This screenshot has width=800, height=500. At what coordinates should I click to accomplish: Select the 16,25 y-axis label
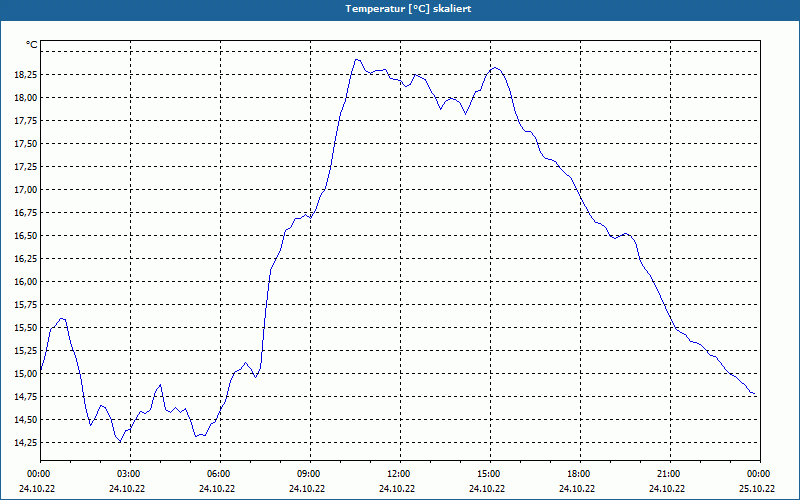[26, 258]
